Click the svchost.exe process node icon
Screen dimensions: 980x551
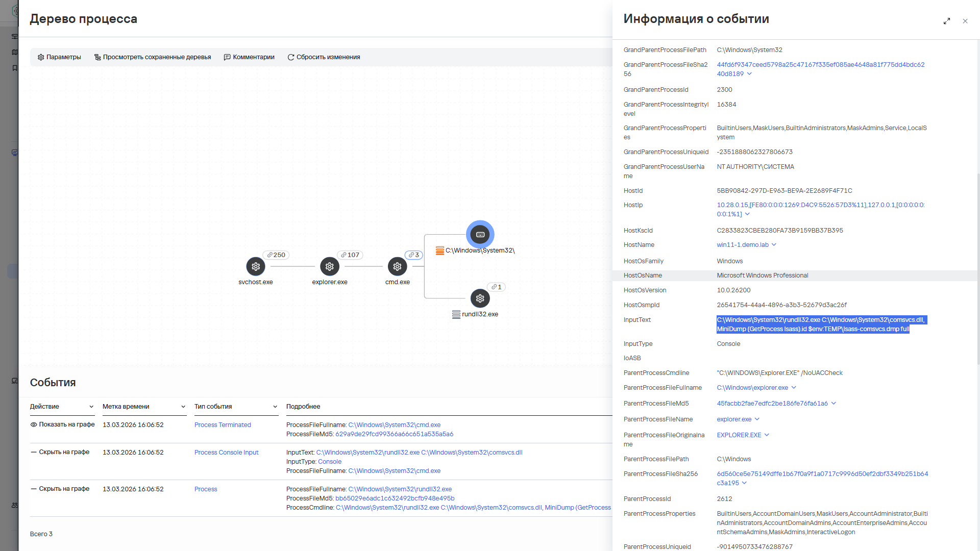[x=256, y=266]
